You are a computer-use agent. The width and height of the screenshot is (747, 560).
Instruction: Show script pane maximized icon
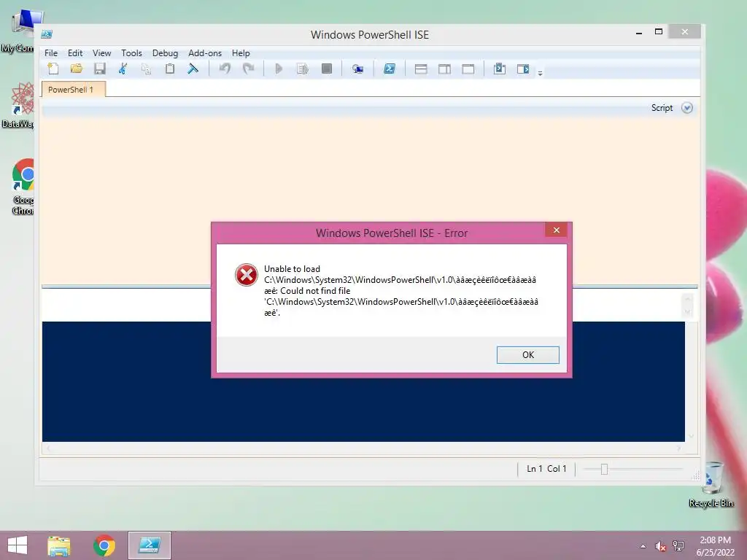tap(468, 69)
